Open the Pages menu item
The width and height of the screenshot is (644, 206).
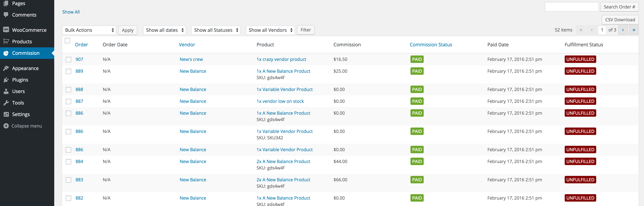pyautogui.click(x=18, y=4)
